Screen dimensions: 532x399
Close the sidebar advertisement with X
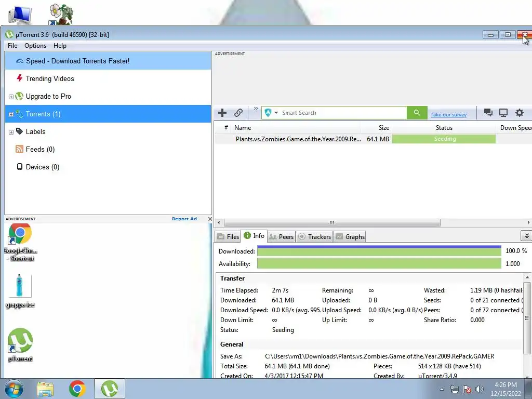click(x=210, y=219)
